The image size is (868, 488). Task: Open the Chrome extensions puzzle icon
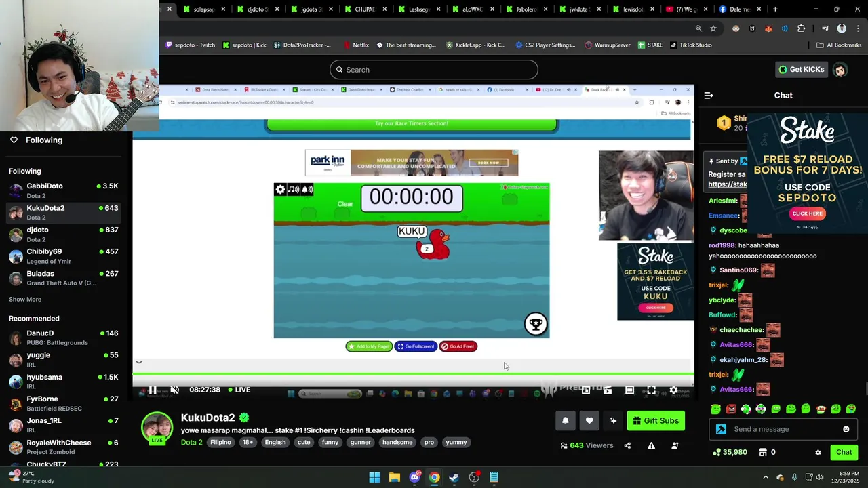(802, 28)
